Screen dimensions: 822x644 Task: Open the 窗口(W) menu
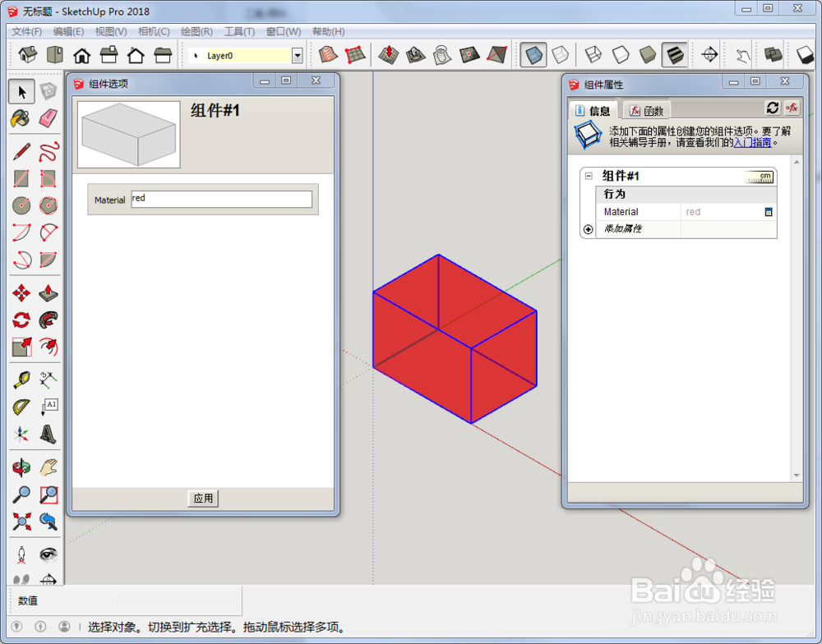point(284,31)
